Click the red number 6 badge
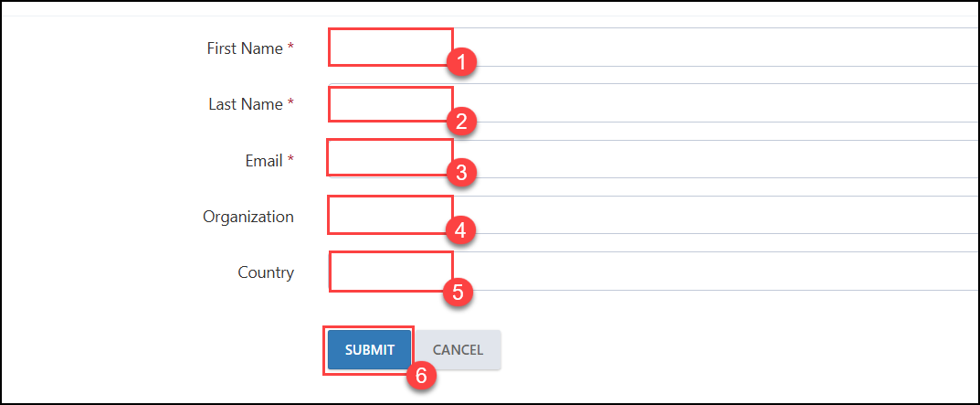This screenshot has height=405, width=980. coord(421,375)
